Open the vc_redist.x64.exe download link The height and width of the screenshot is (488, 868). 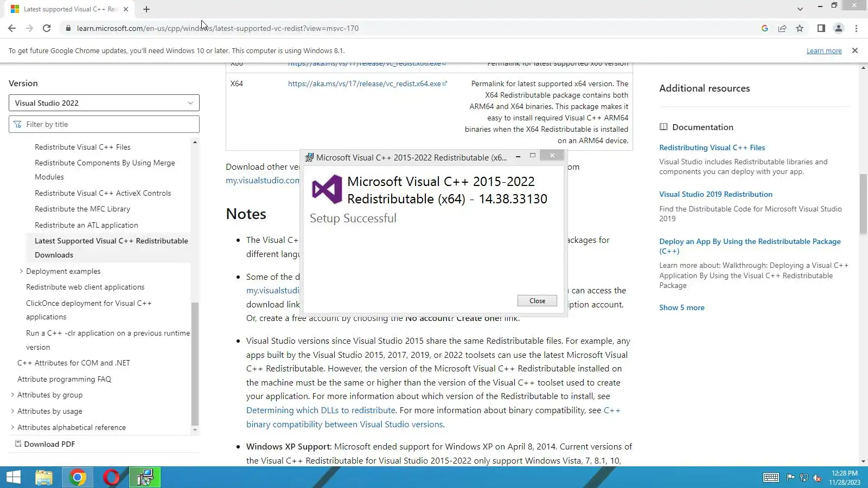[367, 84]
